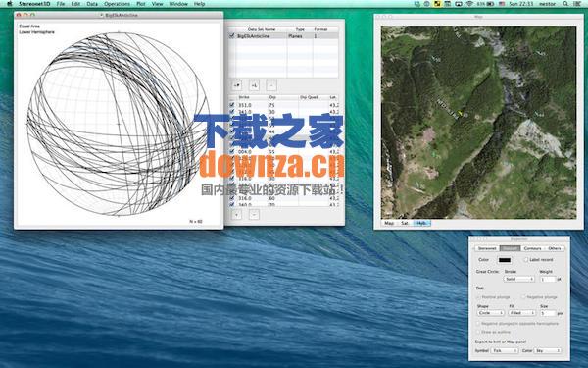Click the user name nestor in menu bar

click(x=549, y=4)
